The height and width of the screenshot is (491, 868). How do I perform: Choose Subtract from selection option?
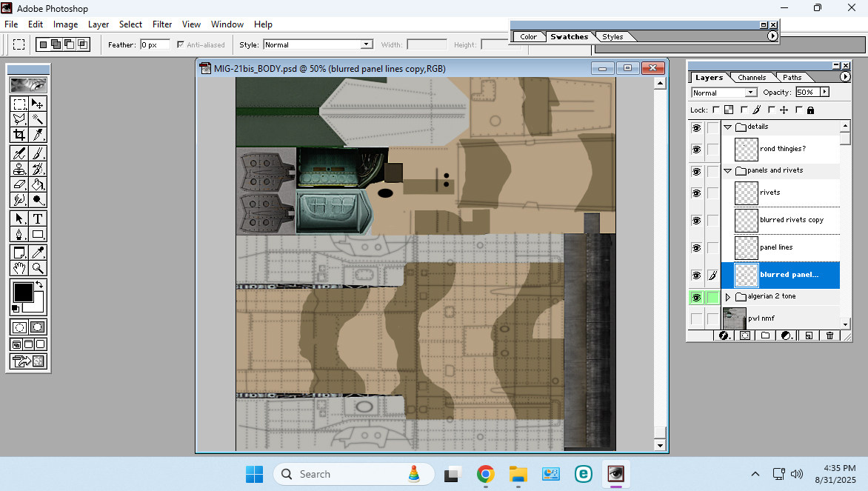pyautogui.click(x=69, y=44)
